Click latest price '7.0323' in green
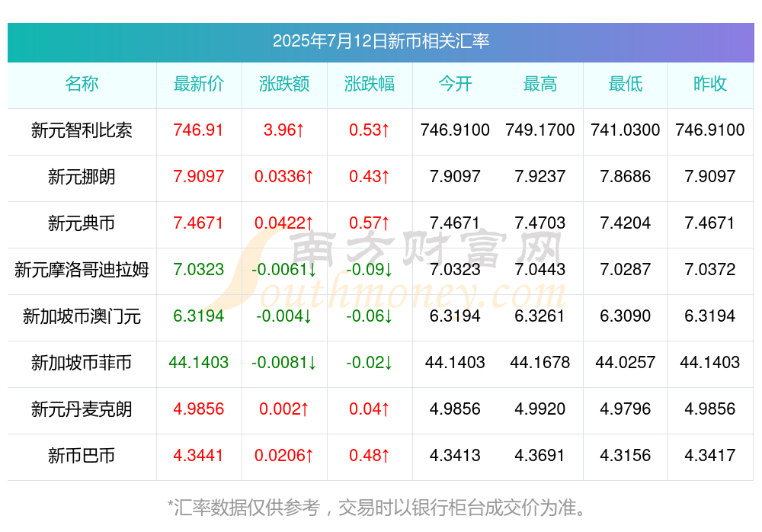This screenshot has width=762, height=532. [199, 269]
